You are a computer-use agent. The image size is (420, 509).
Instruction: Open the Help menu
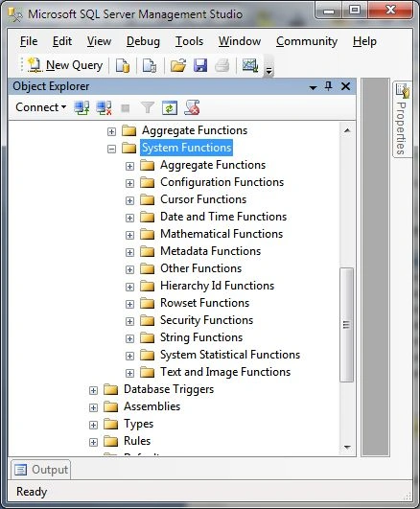(x=364, y=41)
